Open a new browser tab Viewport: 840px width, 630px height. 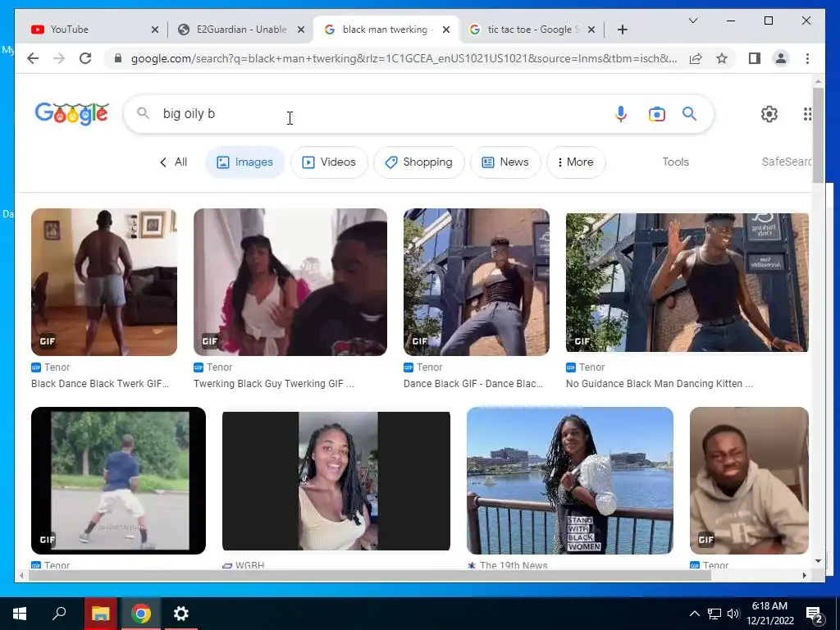pos(622,30)
